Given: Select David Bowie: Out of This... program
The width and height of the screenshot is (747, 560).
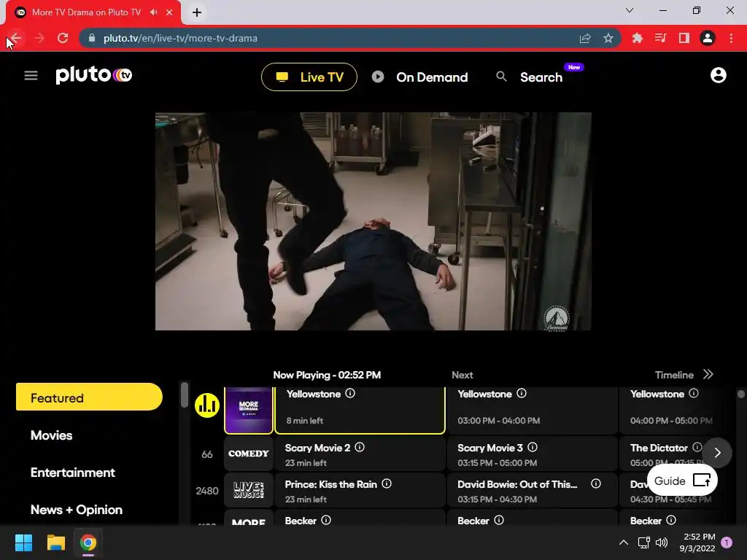Looking at the screenshot, I should point(532,491).
